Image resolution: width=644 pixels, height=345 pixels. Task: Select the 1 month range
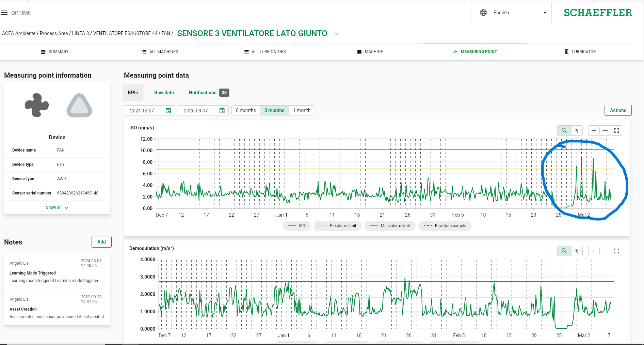pyautogui.click(x=302, y=110)
